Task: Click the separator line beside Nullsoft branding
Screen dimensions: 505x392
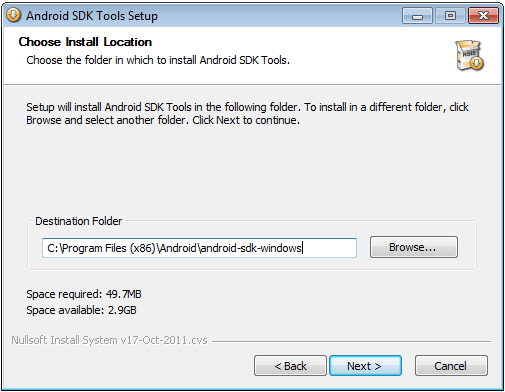Action: [x=351, y=341]
